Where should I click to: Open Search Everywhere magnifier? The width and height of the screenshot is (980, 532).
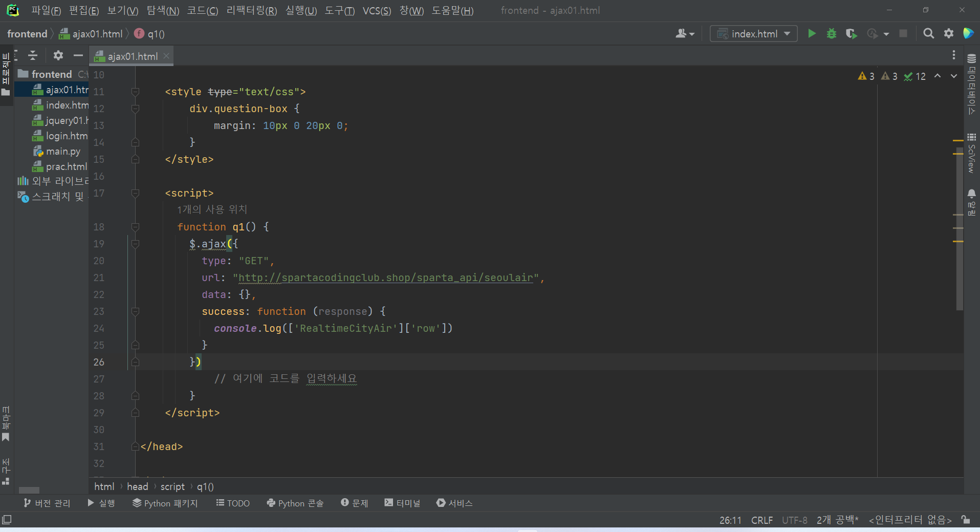[x=928, y=34]
